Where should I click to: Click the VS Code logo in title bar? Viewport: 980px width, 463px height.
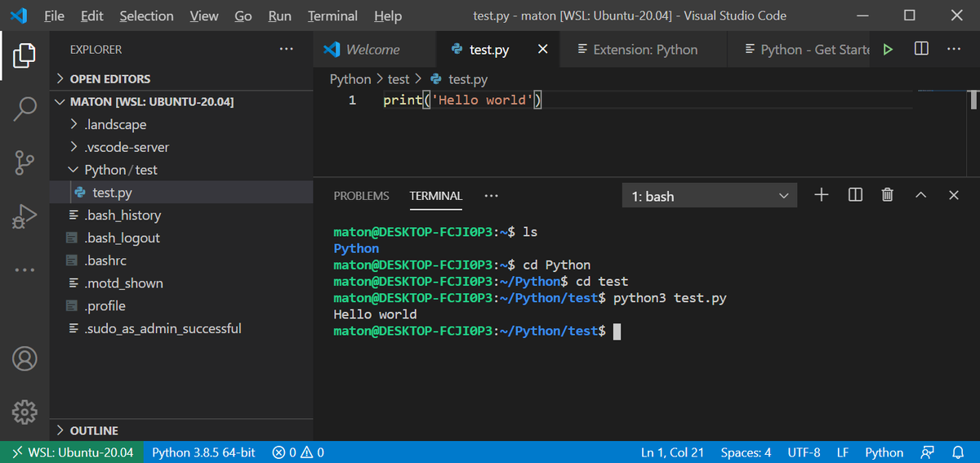(19, 16)
